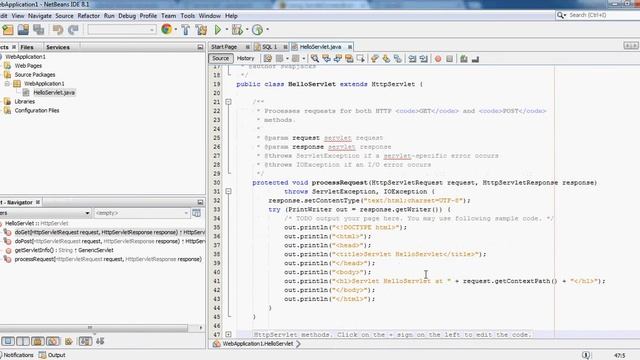Switch to the Services tab
Viewport: 640px width, 360px height.
pyautogui.click(x=58, y=47)
